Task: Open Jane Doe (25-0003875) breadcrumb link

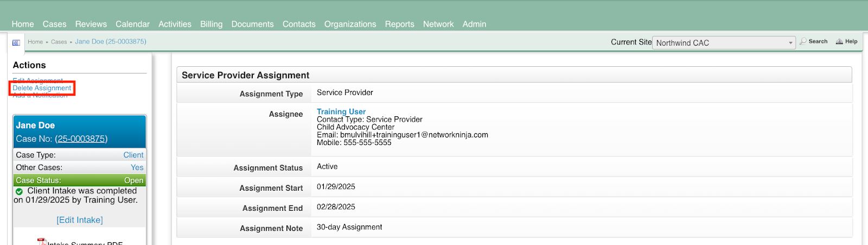Action: pyautogui.click(x=111, y=41)
